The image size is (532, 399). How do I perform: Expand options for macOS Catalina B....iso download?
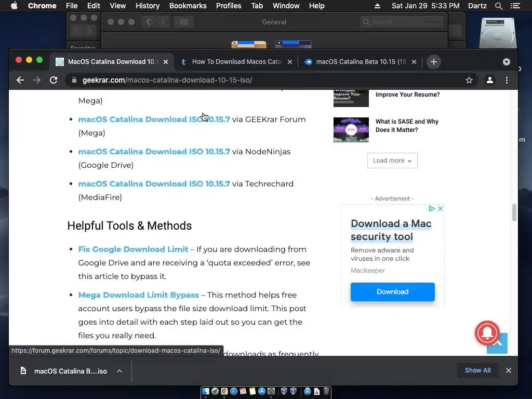coord(119,371)
